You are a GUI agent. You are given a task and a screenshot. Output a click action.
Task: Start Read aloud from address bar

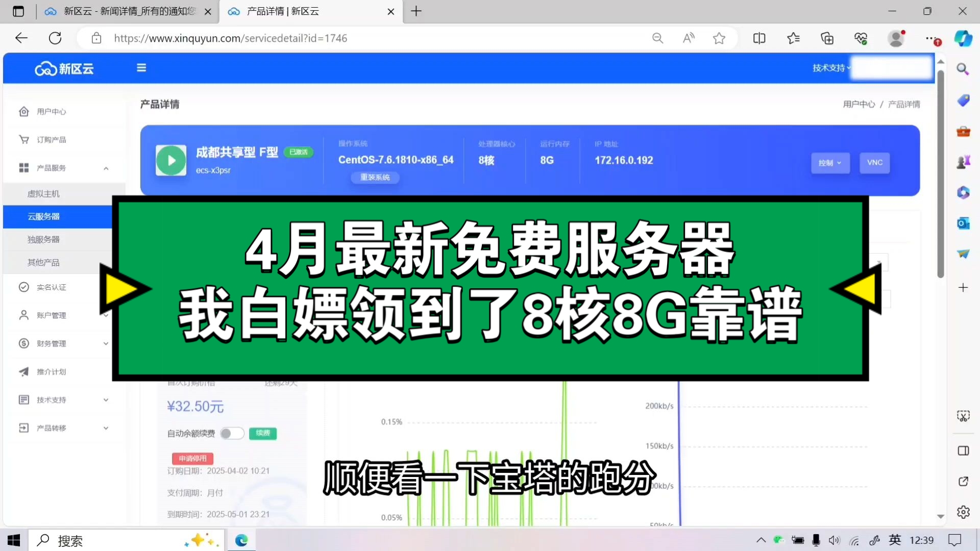point(689,38)
